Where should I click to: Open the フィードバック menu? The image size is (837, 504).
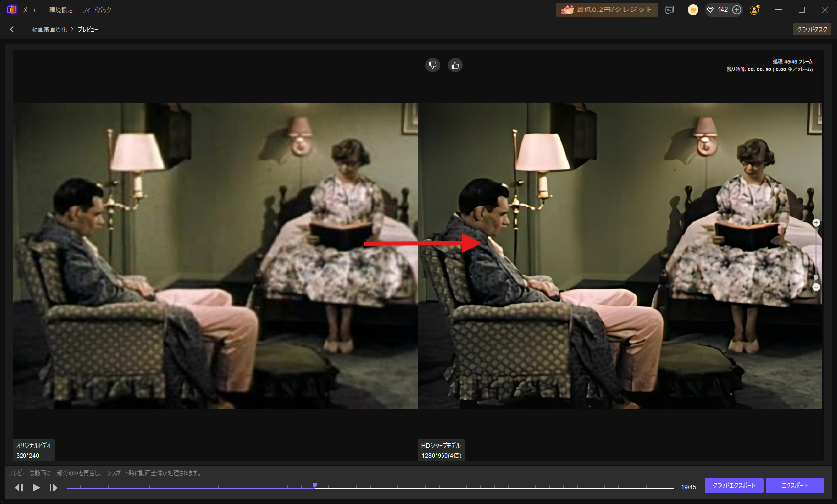[x=96, y=10]
